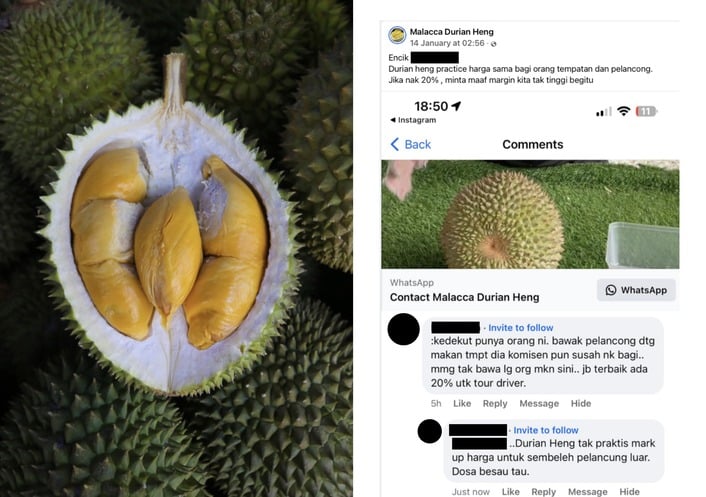This screenshot has width=706, height=497.
Task: Click the WhatsApp contact button
Action: tap(636, 290)
